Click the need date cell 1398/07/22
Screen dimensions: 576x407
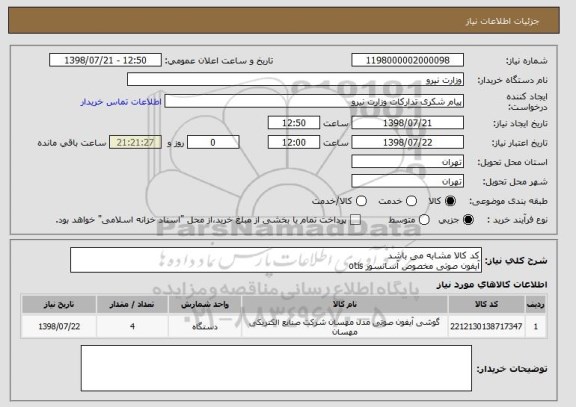pyautogui.click(x=59, y=326)
